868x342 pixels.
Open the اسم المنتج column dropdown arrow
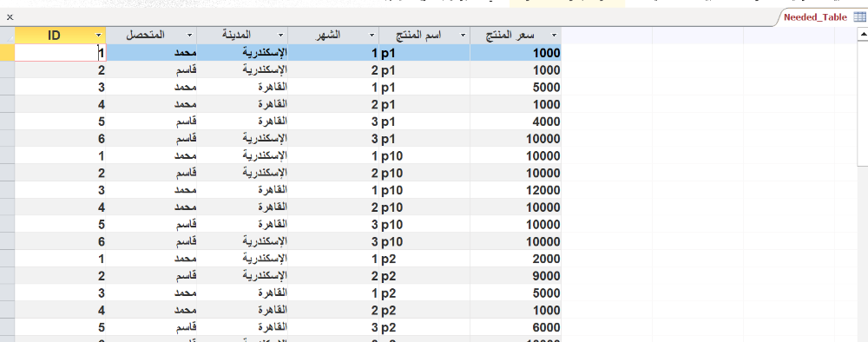[463, 36]
